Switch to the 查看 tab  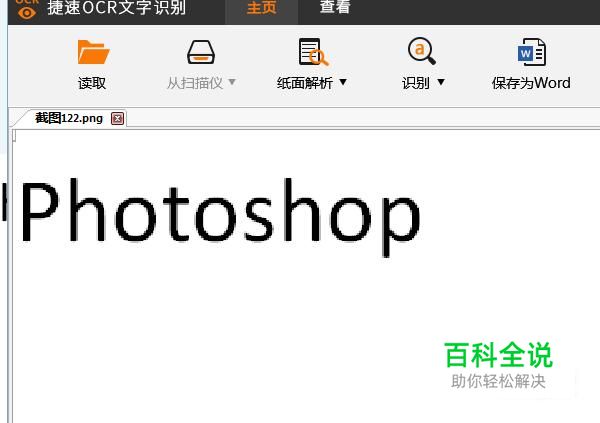point(335,7)
